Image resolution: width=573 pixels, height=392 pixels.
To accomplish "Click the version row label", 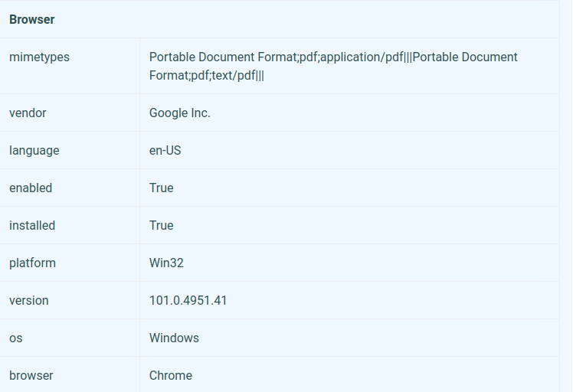I will (x=28, y=301).
